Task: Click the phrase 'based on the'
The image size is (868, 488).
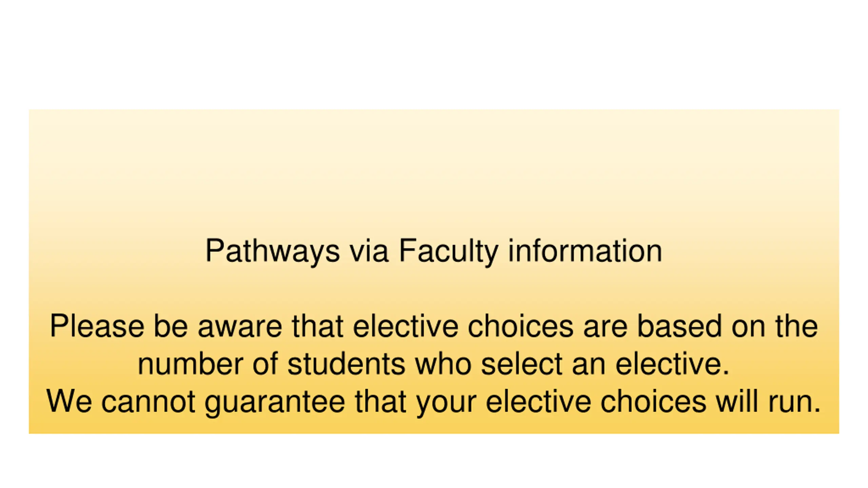Action: pyautogui.click(x=727, y=326)
